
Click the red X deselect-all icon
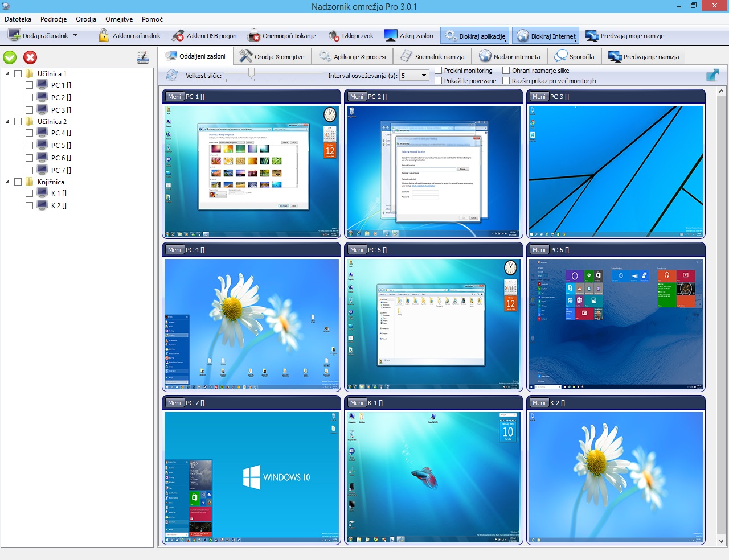(30, 57)
